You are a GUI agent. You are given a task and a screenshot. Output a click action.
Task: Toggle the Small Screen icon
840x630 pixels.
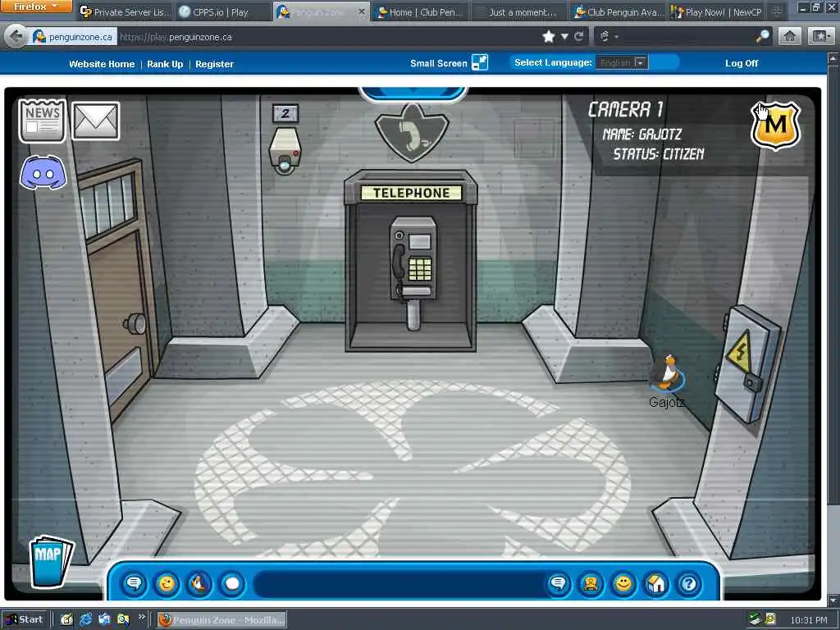(x=479, y=62)
